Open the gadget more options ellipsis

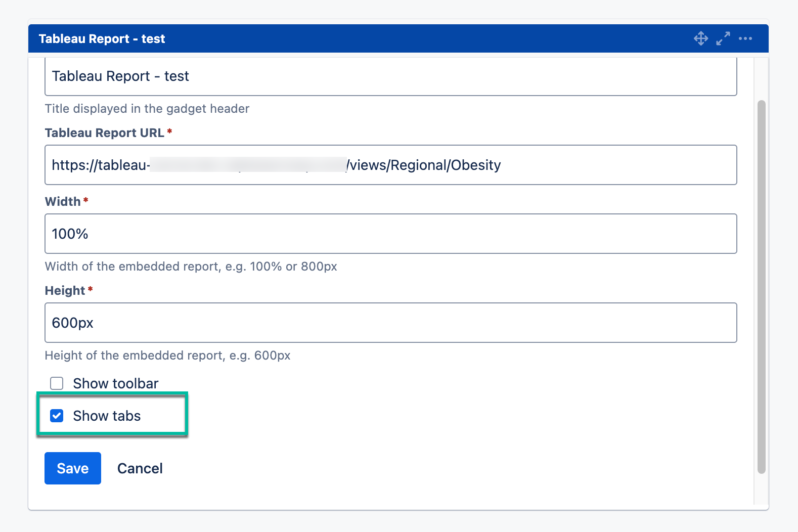[745, 38]
